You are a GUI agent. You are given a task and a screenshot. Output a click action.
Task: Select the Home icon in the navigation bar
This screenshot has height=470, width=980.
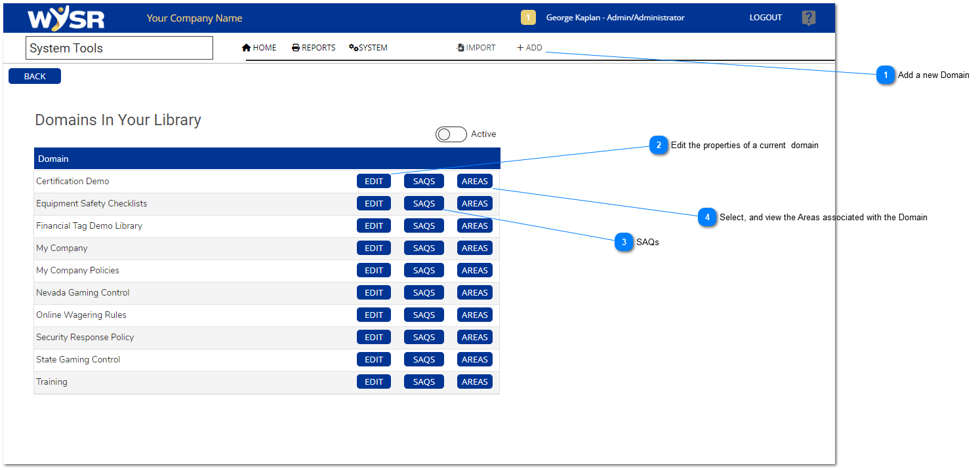(x=245, y=47)
